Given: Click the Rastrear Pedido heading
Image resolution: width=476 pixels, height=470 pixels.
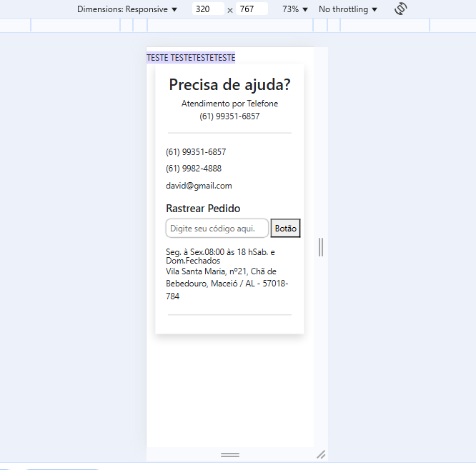Looking at the screenshot, I should [203, 209].
